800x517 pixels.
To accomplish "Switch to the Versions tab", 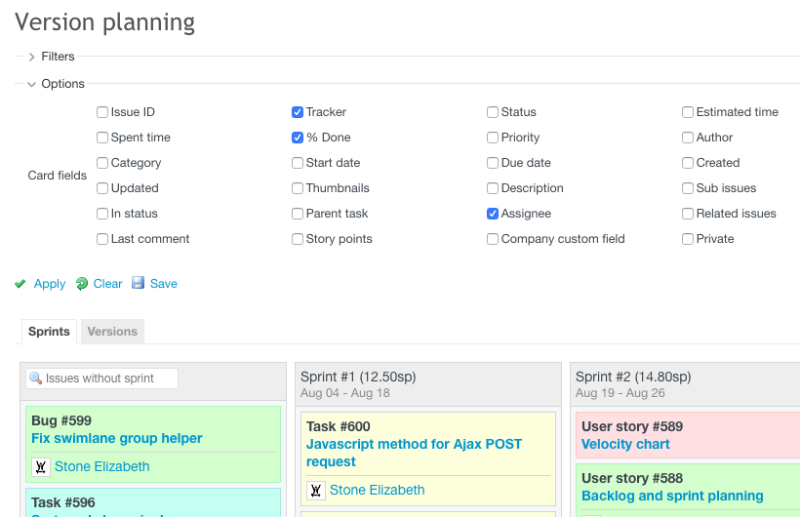I will 112,332.
